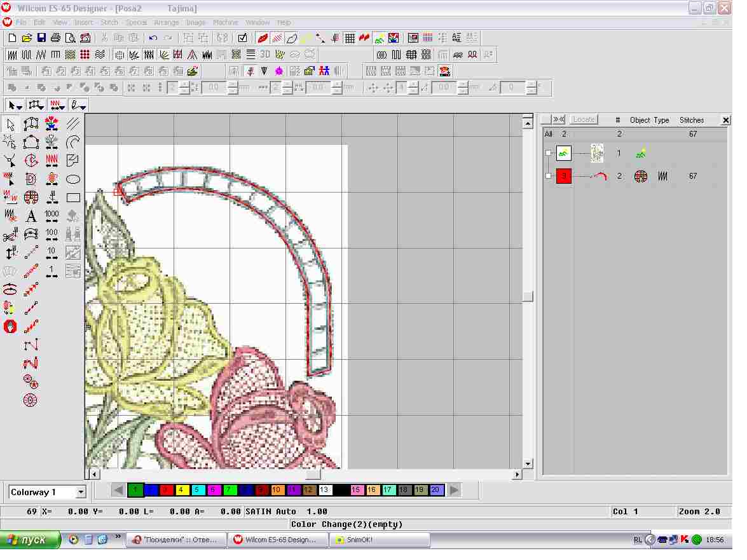Tick checkbox beside object row 1
Screen dimensions: 747x560
[549, 153]
